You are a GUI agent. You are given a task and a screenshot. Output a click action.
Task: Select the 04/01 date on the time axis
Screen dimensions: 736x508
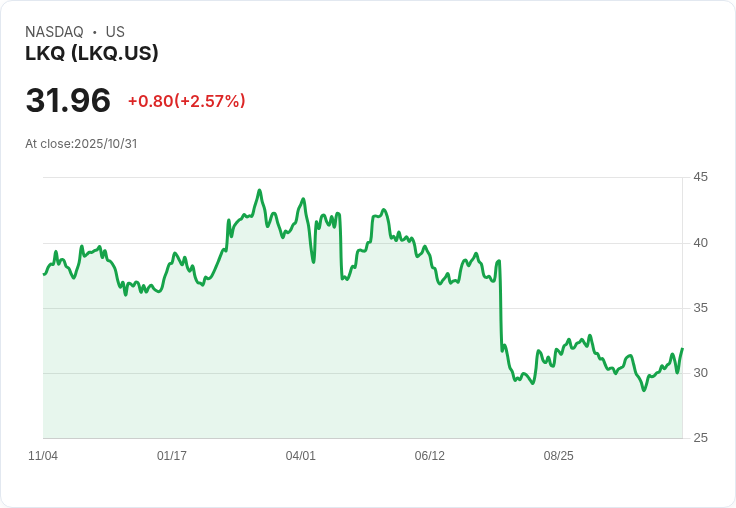[x=301, y=456]
